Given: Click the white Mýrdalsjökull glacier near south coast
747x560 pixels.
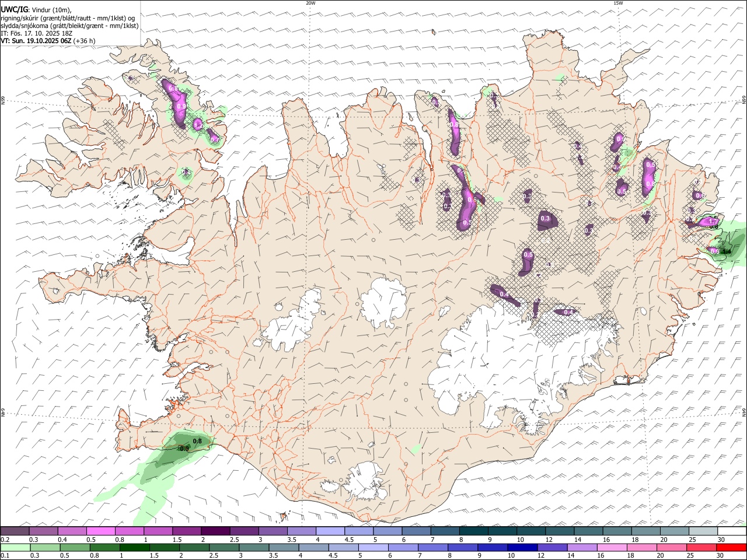Looking at the screenshot, I should [x=366, y=481].
